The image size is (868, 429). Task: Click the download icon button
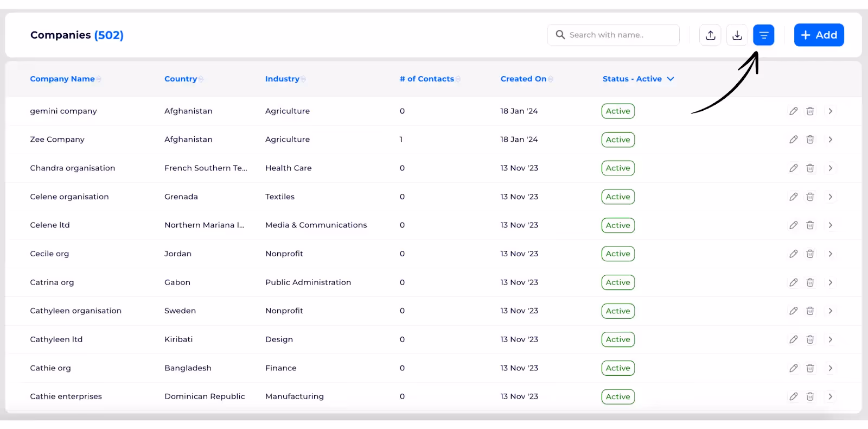737,35
